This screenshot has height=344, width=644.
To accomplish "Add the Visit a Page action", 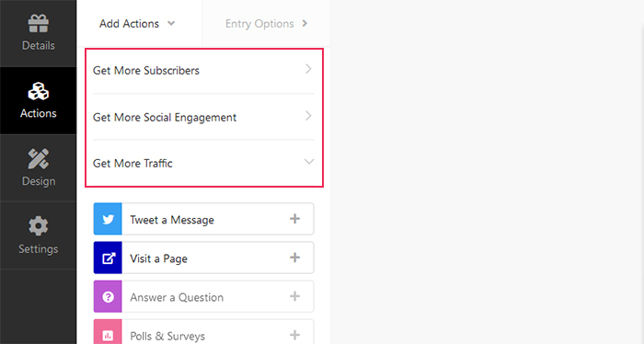I will (295, 258).
